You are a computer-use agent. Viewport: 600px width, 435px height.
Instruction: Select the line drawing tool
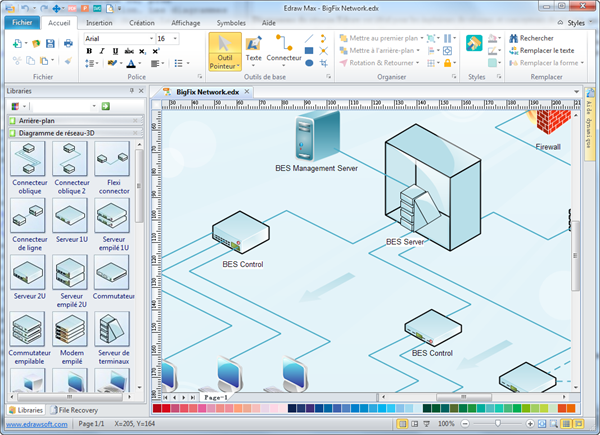point(309,38)
